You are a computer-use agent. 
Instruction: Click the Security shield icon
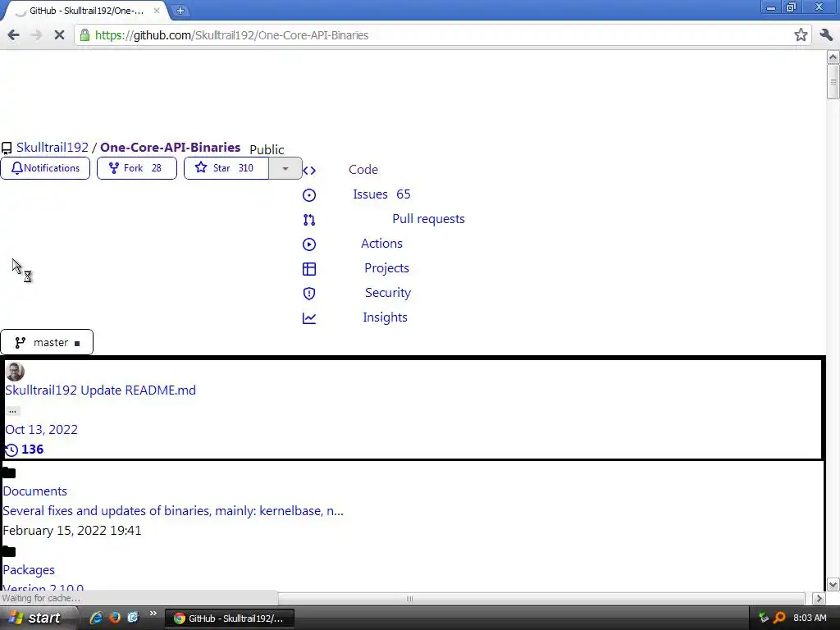[309, 294]
